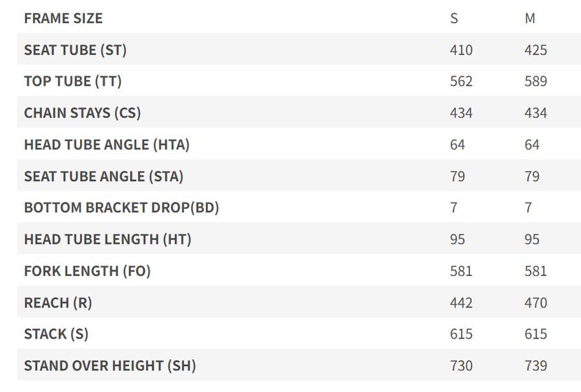Select the SEAT TUBE ANGLE (STA) label

[104, 176]
